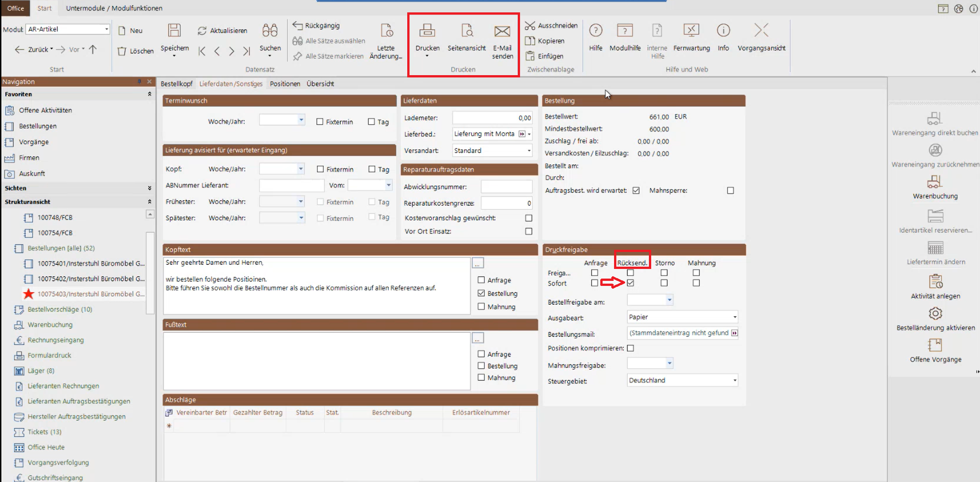Open the Untermodule / Modulfunktionen ribbon tab

114,8
